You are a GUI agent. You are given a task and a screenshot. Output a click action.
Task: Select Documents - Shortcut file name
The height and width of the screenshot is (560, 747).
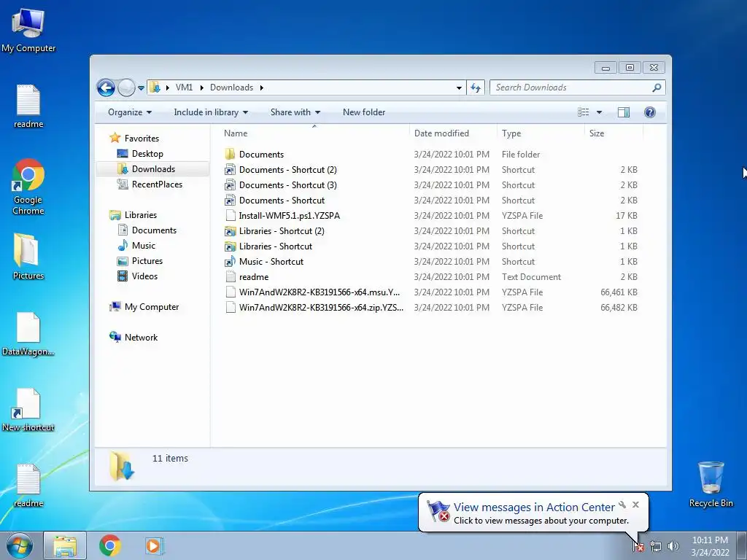(282, 201)
